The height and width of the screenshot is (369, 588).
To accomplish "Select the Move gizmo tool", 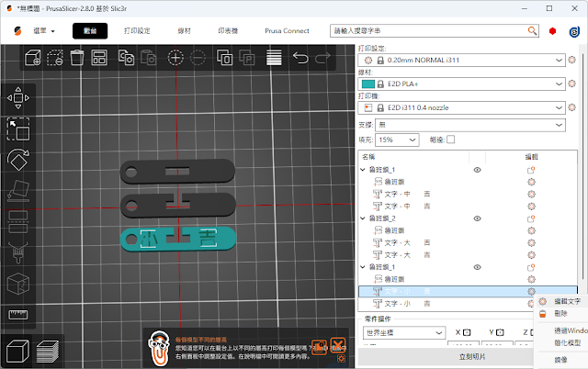I will (x=18, y=98).
